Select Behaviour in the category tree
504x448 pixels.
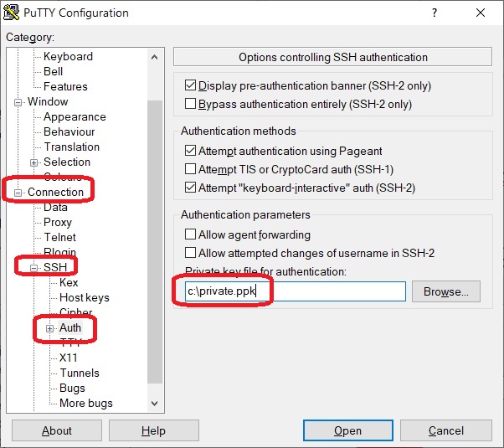[x=69, y=131]
